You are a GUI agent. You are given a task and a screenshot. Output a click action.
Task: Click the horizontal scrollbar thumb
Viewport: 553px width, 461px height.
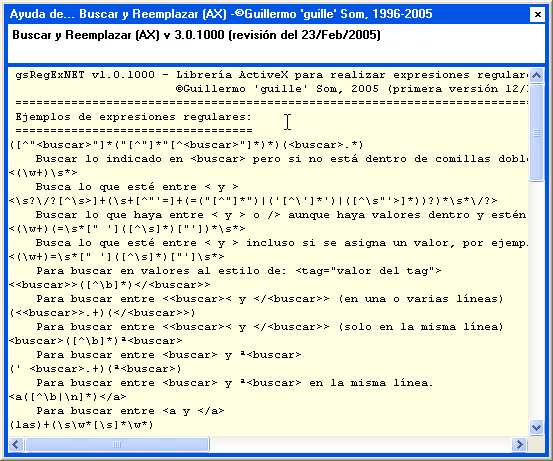[x=117, y=444]
